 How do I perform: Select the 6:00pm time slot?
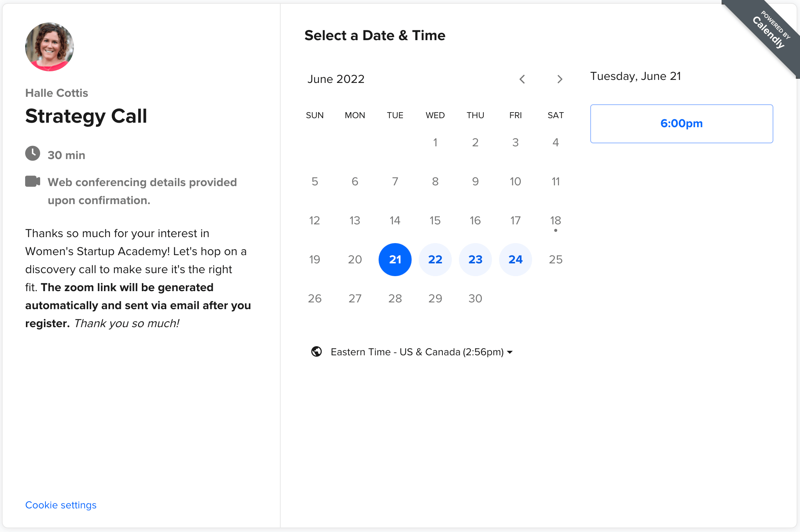click(681, 124)
